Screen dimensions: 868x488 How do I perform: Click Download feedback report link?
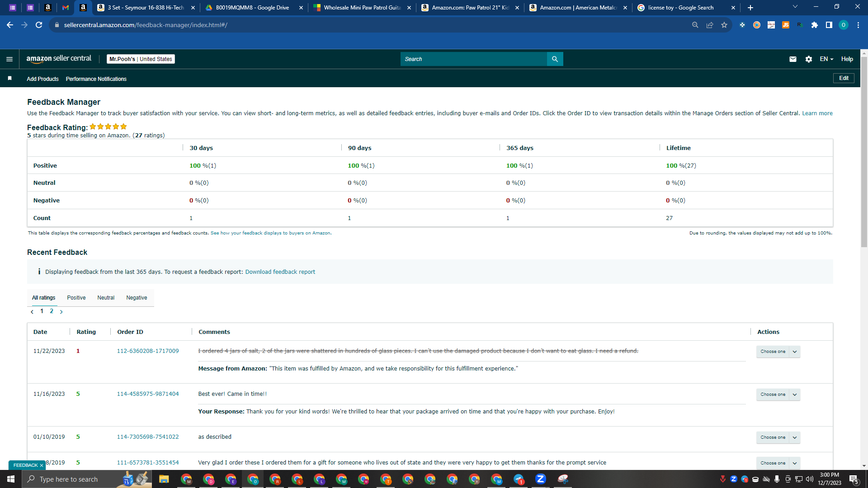[280, 272]
